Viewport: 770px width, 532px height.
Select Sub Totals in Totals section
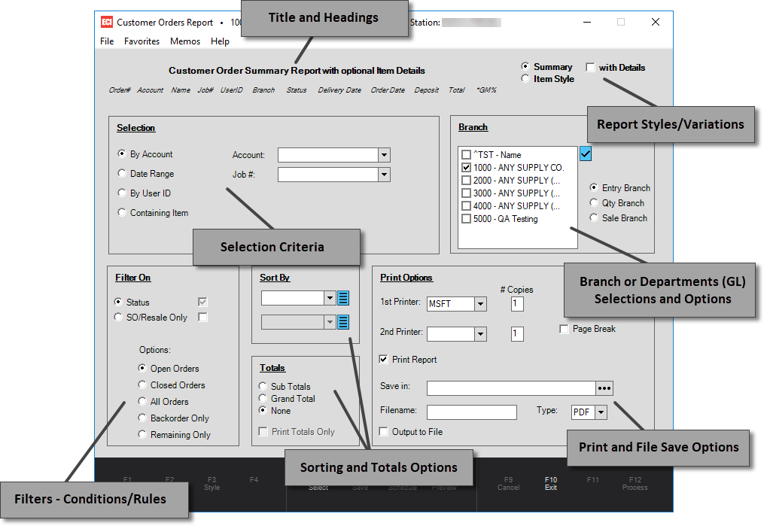(x=263, y=386)
